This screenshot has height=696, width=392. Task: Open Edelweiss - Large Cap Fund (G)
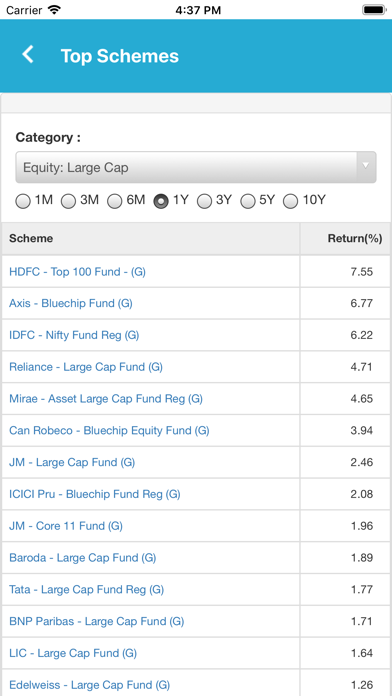pos(90,685)
